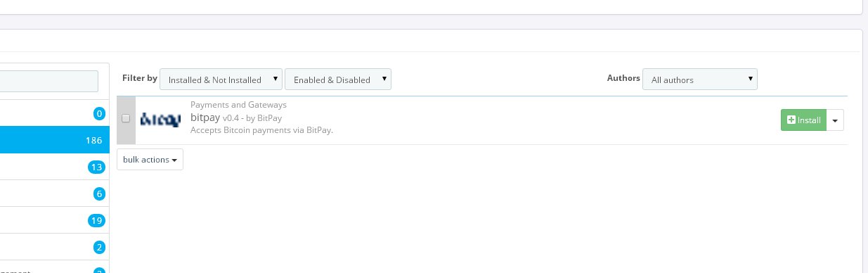Click the plus icon on Install button

791,120
